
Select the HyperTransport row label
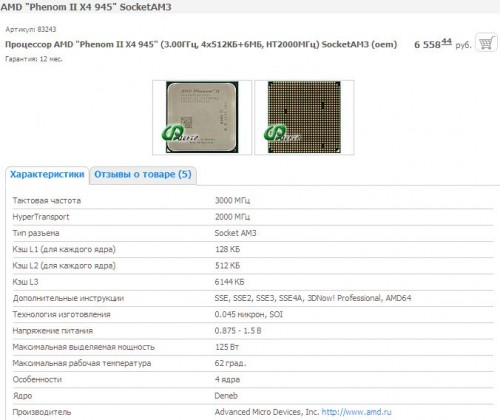tap(41, 217)
